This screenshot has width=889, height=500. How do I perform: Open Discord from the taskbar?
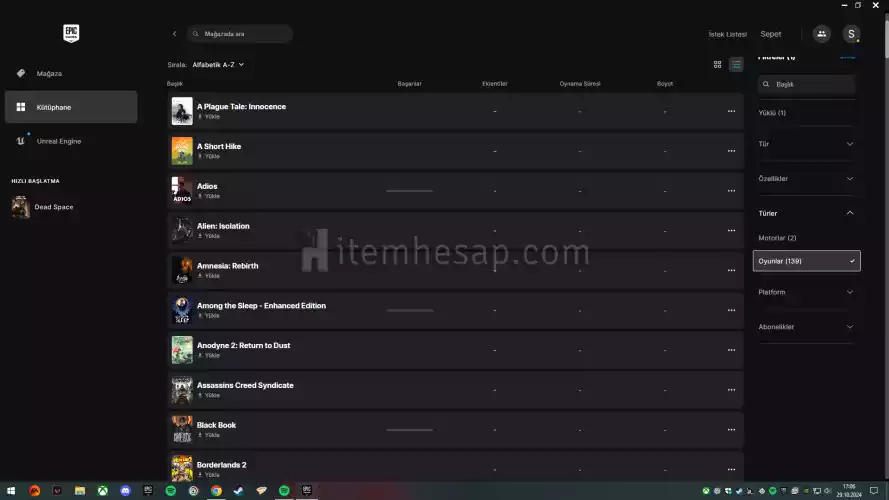click(125, 491)
